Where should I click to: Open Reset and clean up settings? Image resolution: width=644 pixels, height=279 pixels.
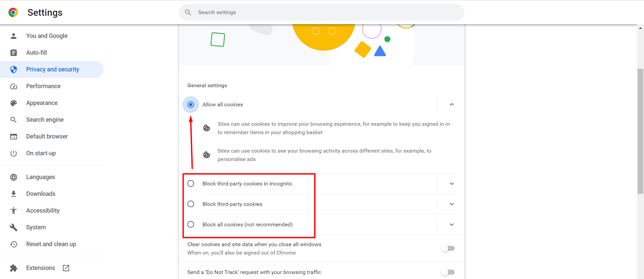coord(51,244)
